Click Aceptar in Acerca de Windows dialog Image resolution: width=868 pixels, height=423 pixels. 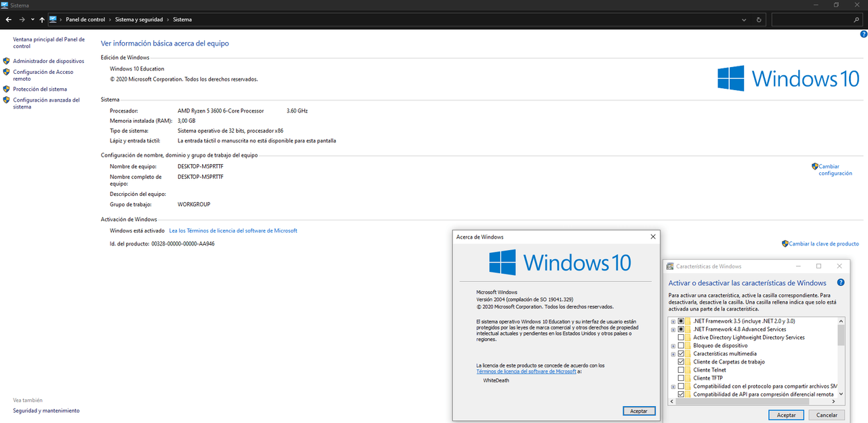[639, 411]
